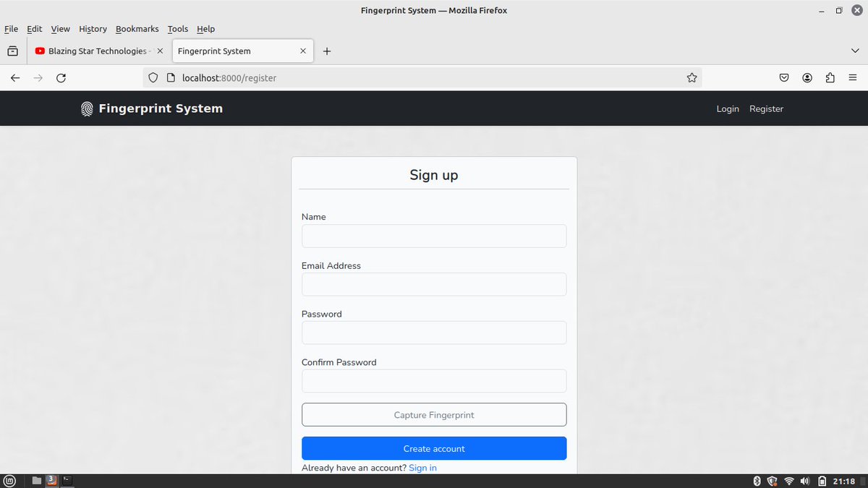
Task: Click 'Already have an account?' text
Action: (x=354, y=468)
